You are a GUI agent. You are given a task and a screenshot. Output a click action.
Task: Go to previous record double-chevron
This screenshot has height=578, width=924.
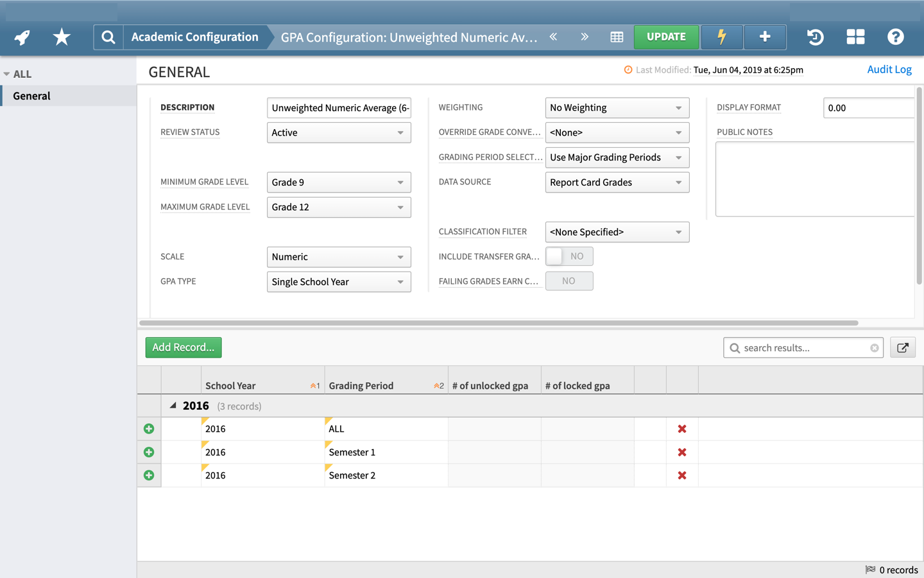(x=553, y=37)
